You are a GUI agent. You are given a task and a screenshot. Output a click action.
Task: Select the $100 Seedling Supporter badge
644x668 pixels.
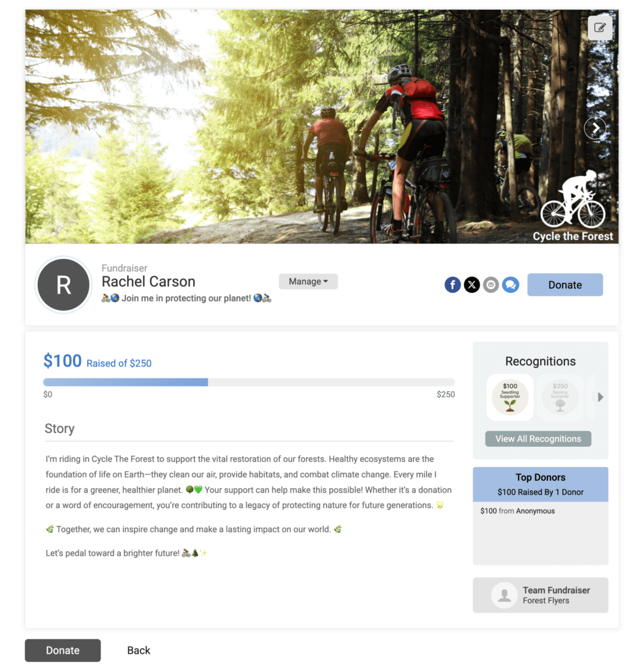pyautogui.click(x=510, y=397)
